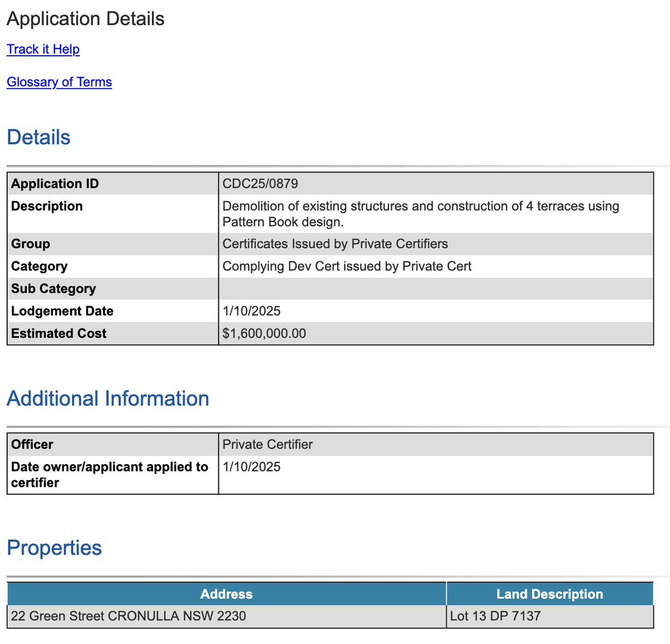Select the 'Lodgement Date' row label

62,311
